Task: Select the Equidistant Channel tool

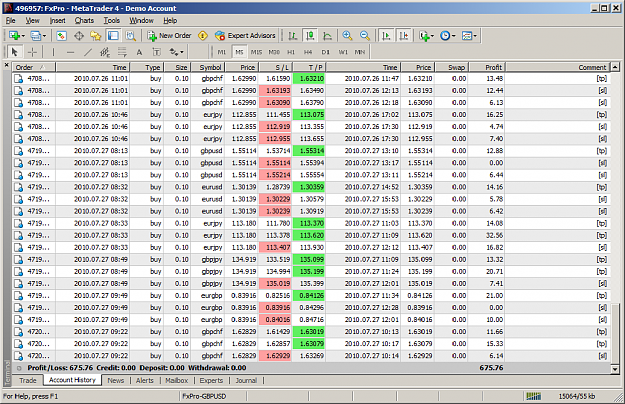Action: coord(105,52)
